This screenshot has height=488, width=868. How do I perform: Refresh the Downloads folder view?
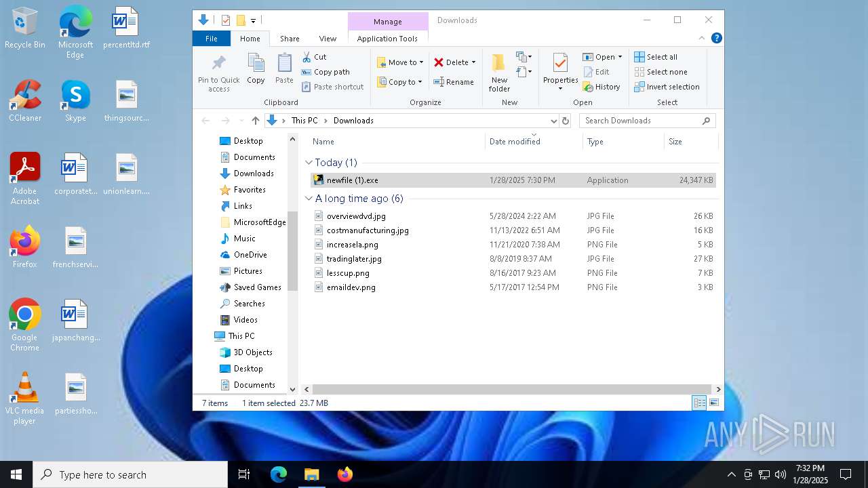[x=566, y=121]
